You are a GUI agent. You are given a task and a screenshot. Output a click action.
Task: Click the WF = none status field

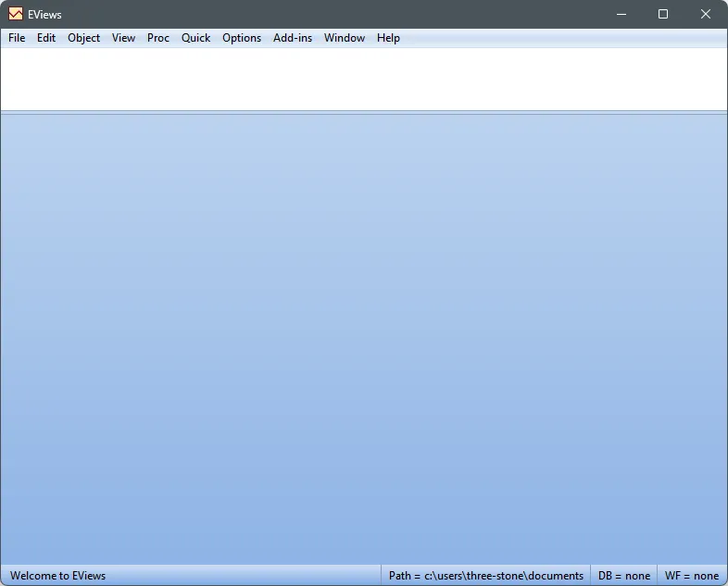pyautogui.click(x=692, y=576)
